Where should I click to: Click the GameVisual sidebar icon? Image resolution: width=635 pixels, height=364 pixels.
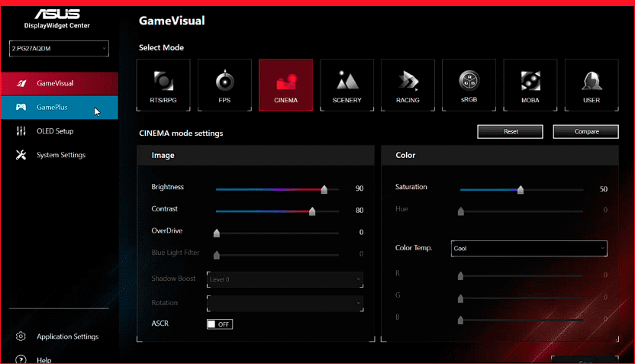point(21,83)
